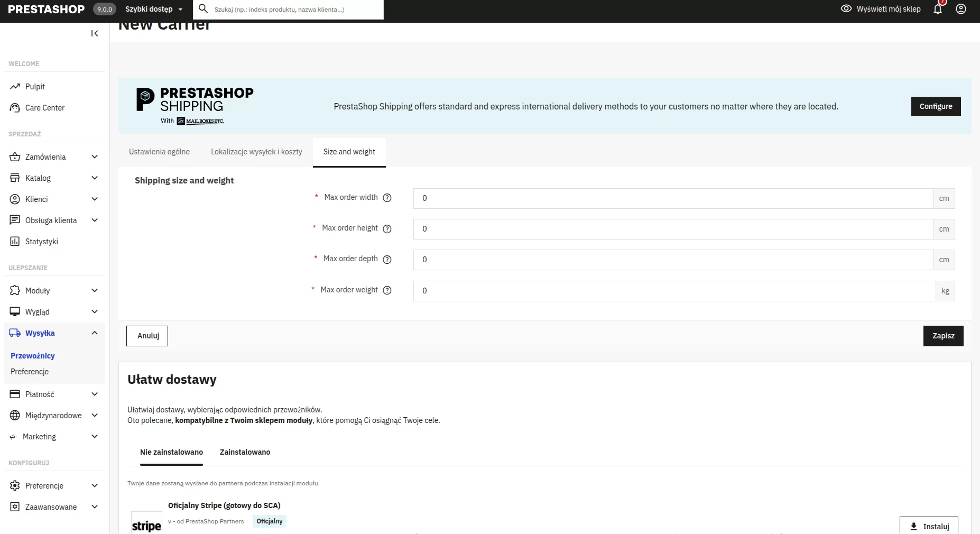Switch to Ustawienia ogólne tab

point(159,152)
